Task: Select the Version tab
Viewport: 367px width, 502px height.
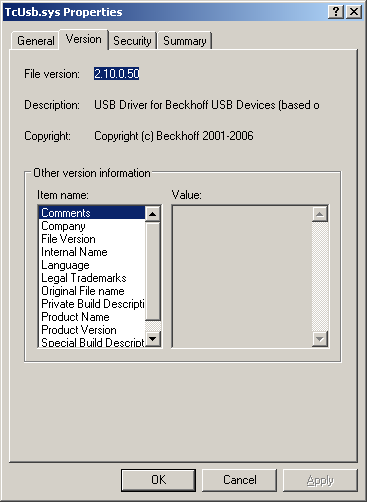Action: pyautogui.click(x=84, y=39)
